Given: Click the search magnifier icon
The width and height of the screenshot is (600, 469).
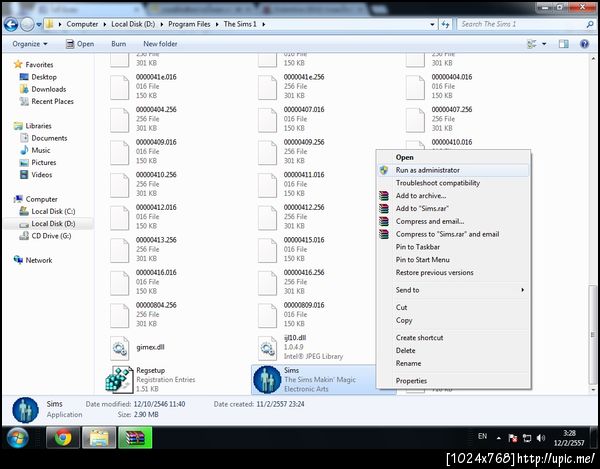Looking at the screenshot, I should click(x=590, y=24).
